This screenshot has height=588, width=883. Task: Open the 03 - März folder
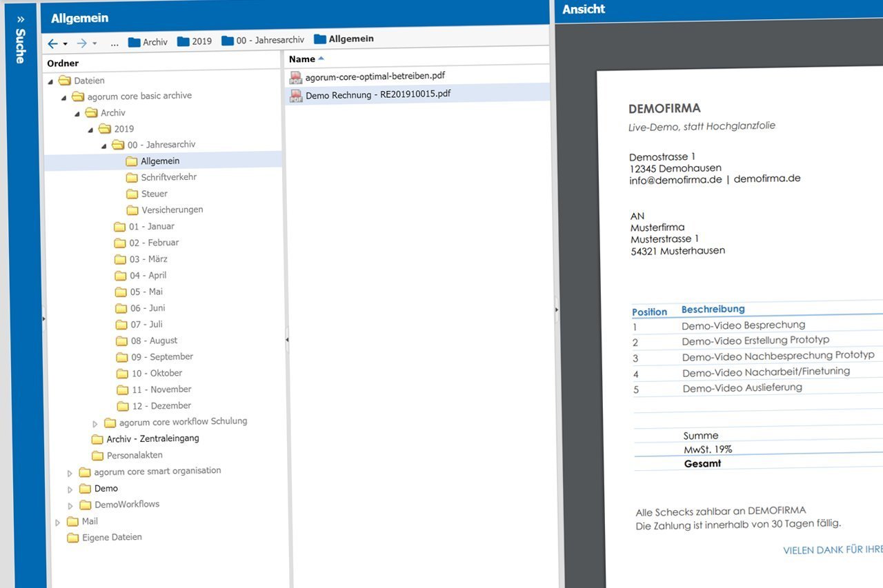click(149, 259)
